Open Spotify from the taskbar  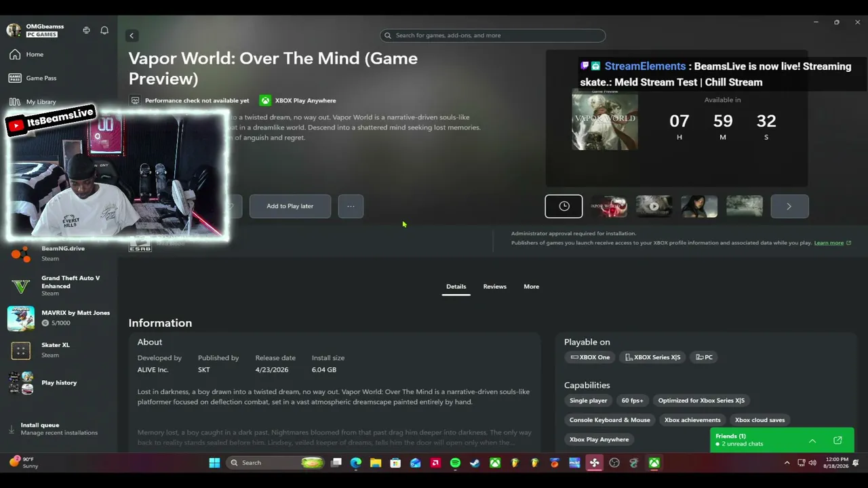pos(455,463)
